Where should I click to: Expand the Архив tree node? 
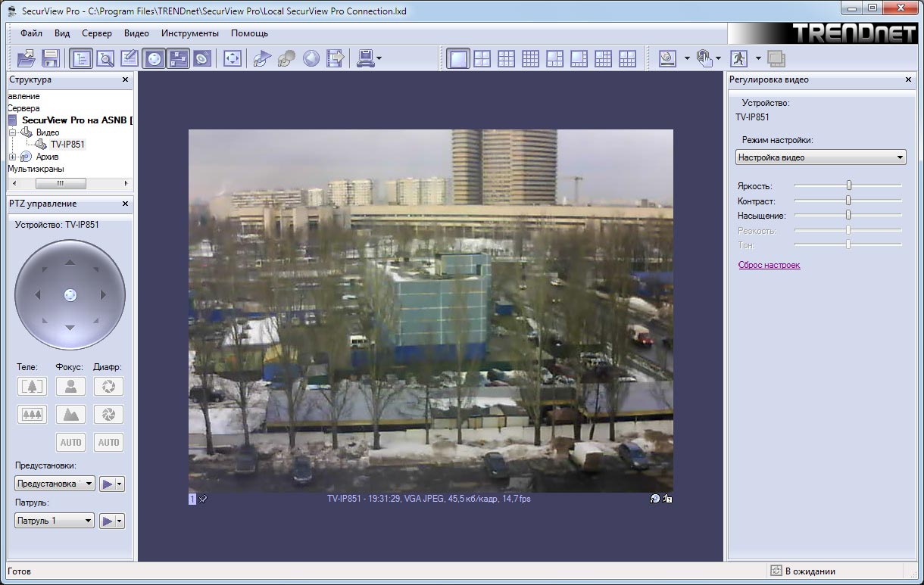(x=13, y=157)
